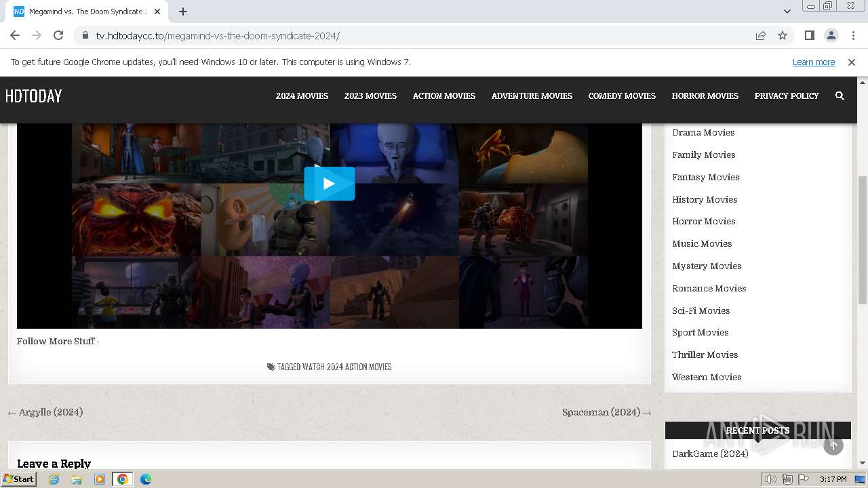Open the site search magnifier icon
Viewport: 868px width, 488px height.
[x=840, y=96]
